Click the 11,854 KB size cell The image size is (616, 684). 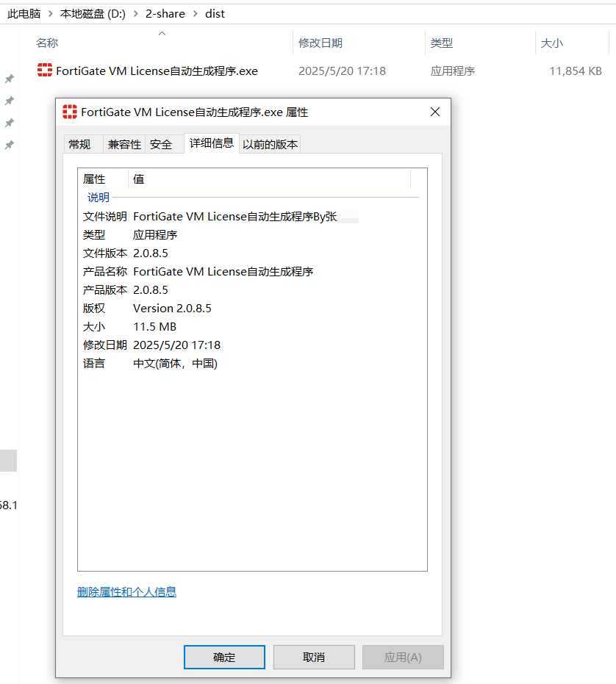576,71
